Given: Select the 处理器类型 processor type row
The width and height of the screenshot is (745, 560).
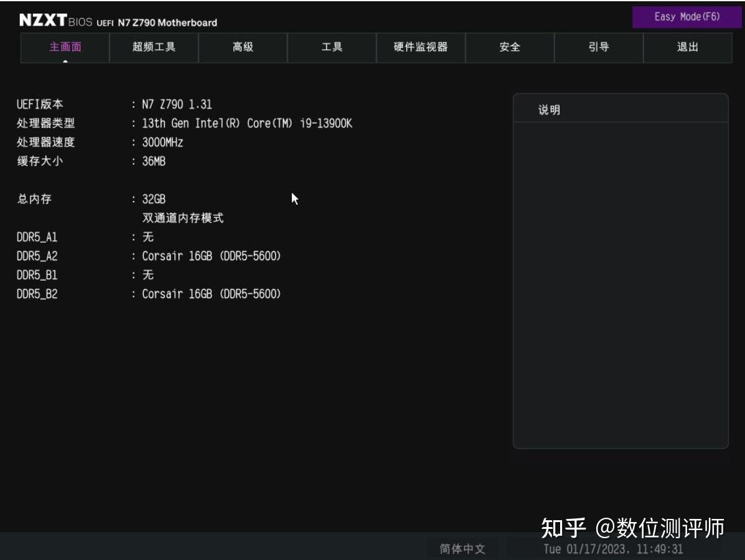Looking at the screenshot, I should [x=156, y=123].
